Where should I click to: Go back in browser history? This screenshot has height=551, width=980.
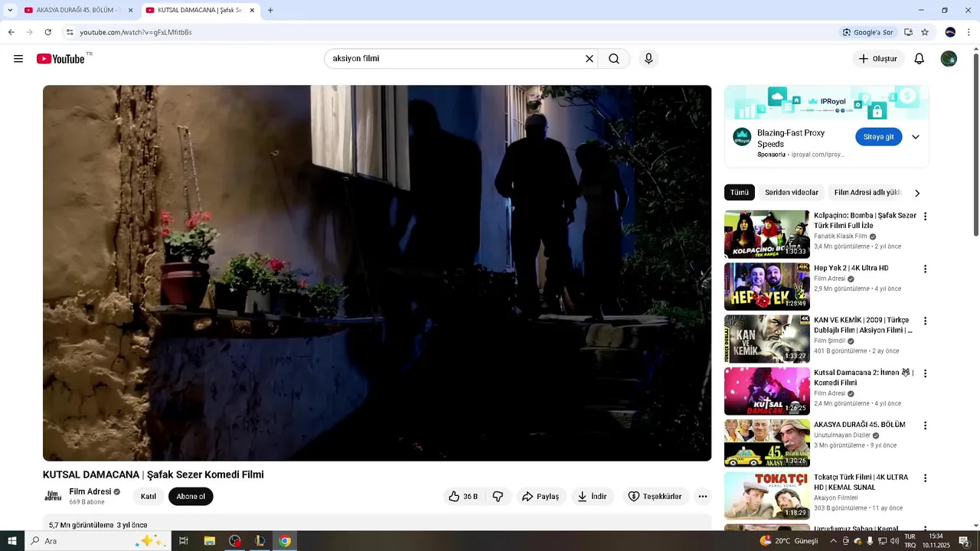pyautogui.click(x=11, y=32)
